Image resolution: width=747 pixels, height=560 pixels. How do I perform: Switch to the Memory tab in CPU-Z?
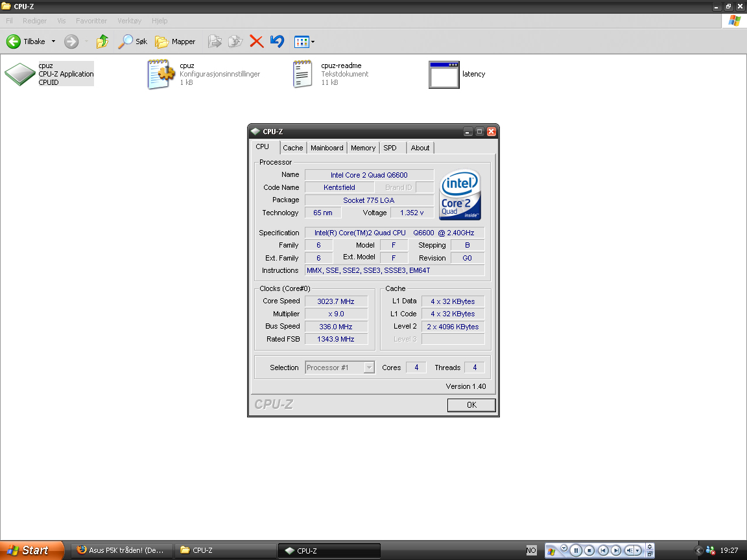click(x=363, y=148)
